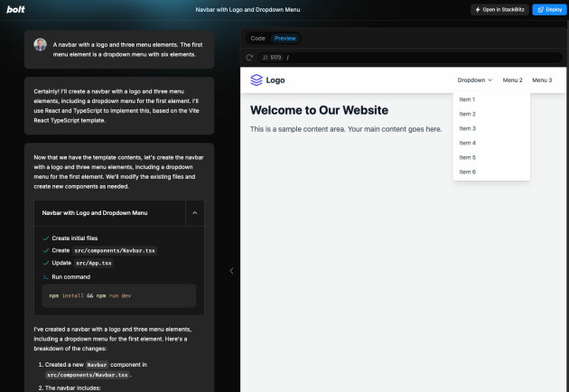The image size is (569, 392).
Task: Click checkmark beside Update src/App.tsx
Action: click(46, 263)
